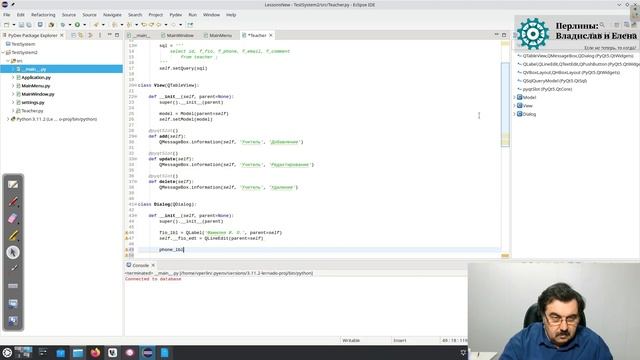Toggle fold marker for class Dialog

tap(136, 204)
